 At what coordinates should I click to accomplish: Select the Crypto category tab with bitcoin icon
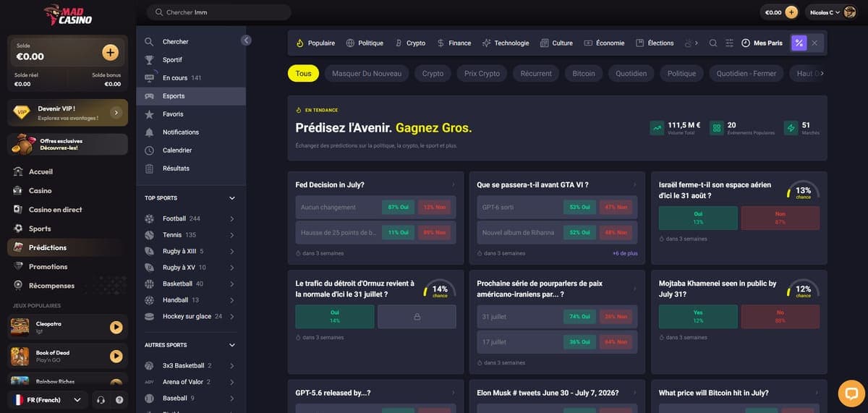coord(410,43)
